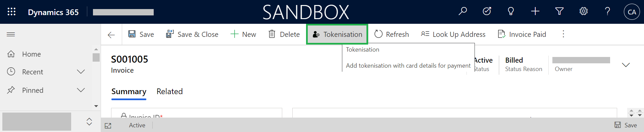Delete the invoice record
This screenshot has height=132, width=644.
click(x=284, y=34)
